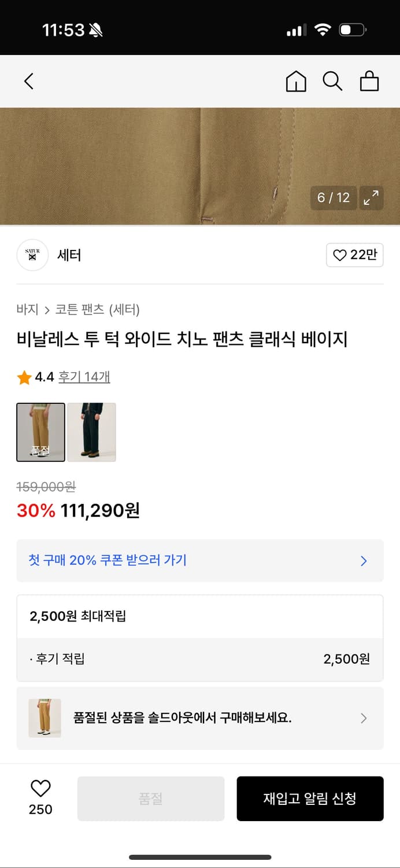The height and width of the screenshot is (868, 400).
Task: Expand product image to fullscreen
Action: [x=372, y=198]
